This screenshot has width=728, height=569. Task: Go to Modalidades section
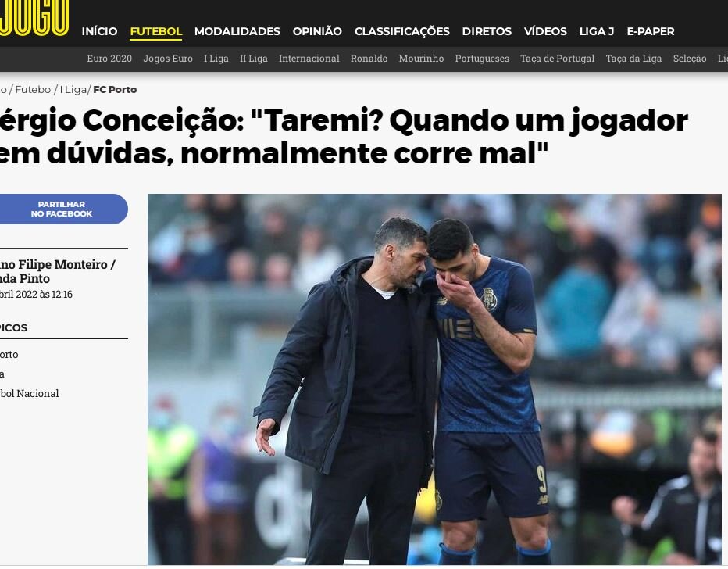click(237, 31)
